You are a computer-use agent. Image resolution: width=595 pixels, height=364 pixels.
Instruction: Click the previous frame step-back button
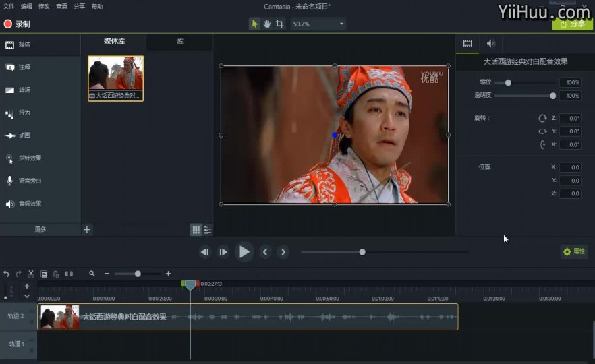205,252
